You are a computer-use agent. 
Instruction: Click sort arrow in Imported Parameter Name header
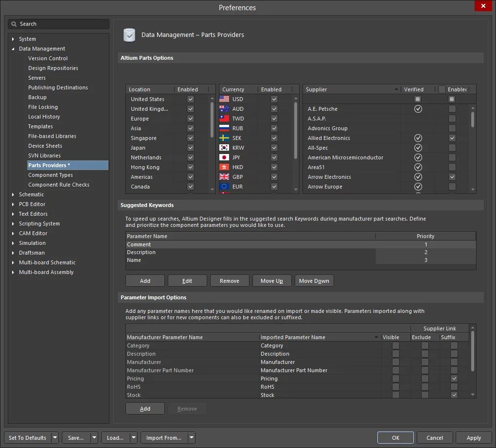[x=376, y=337]
